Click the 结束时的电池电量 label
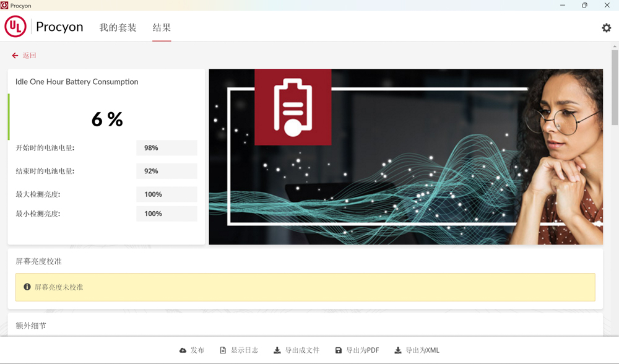The height and width of the screenshot is (364, 619). pyautogui.click(x=45, y=171)
